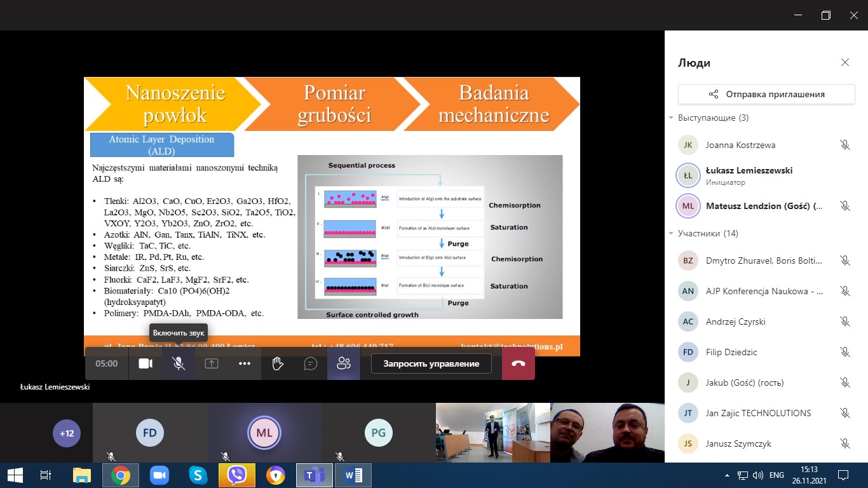868x488 pixels.
Task: Click the JS avatar
Action: pyautogui.click(x=688, y=444)
